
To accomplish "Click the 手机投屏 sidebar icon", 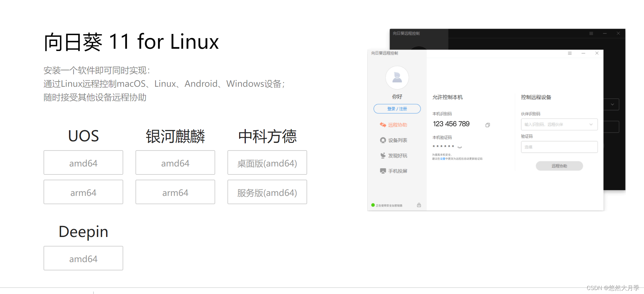I will click(383, 171).
